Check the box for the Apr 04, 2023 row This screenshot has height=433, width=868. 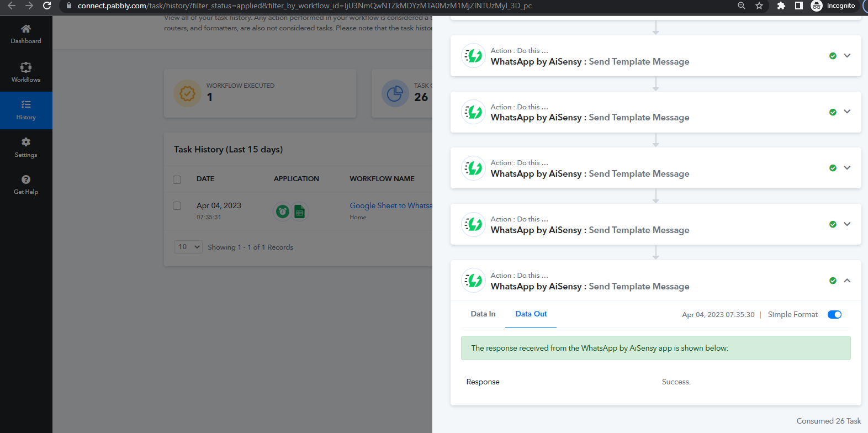(x=177, y=206)
